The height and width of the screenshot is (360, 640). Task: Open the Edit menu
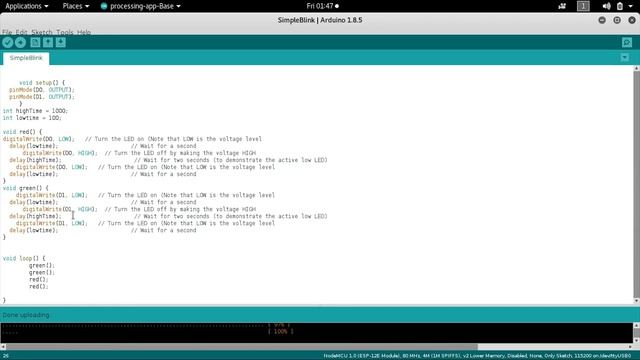click(x=21, y=32)
